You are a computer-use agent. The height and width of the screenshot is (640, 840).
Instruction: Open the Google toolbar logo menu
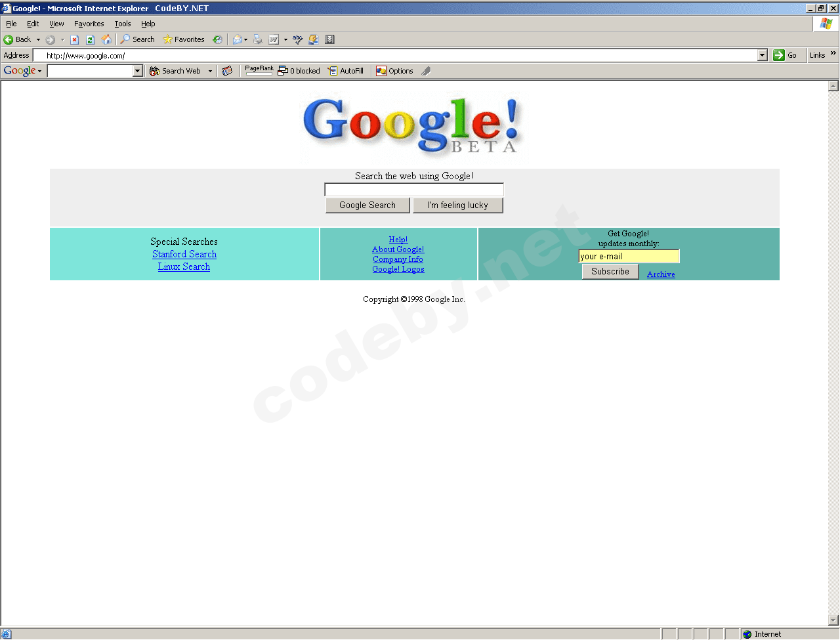(x=22, y=71)
